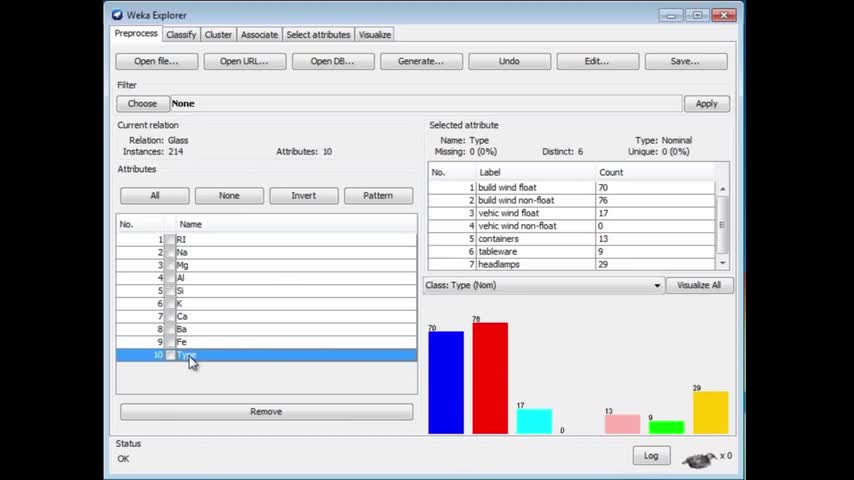This screenshot has height=480, width=854.
Task: Click the None attributes button
Action: tap(229, 196)
